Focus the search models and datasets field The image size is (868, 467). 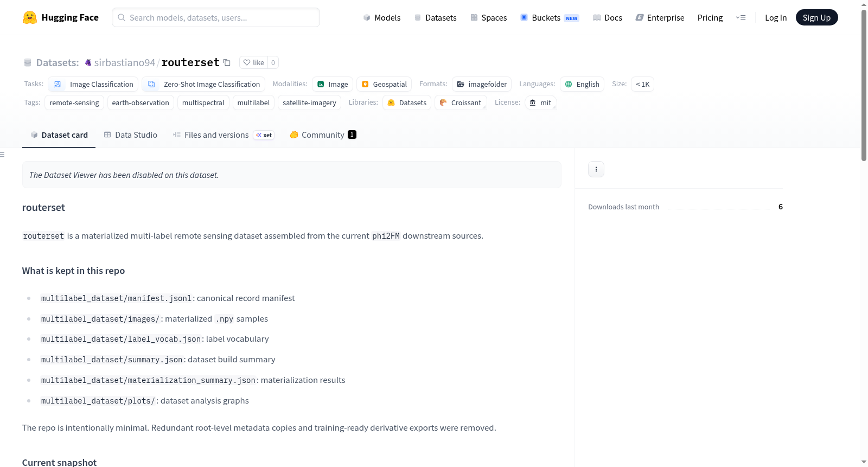[x=216, y=17]
